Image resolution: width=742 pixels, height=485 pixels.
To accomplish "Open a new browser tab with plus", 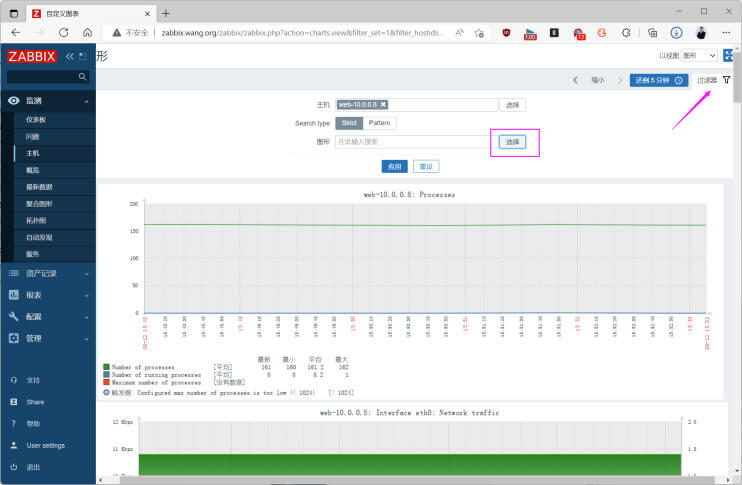I will click(x=166, y=14).
